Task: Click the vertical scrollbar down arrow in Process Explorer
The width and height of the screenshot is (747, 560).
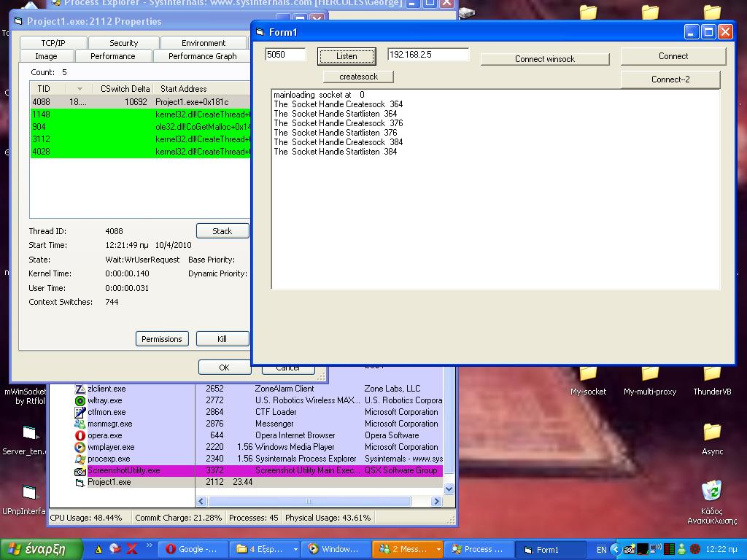Action: [x=449, y=489]
